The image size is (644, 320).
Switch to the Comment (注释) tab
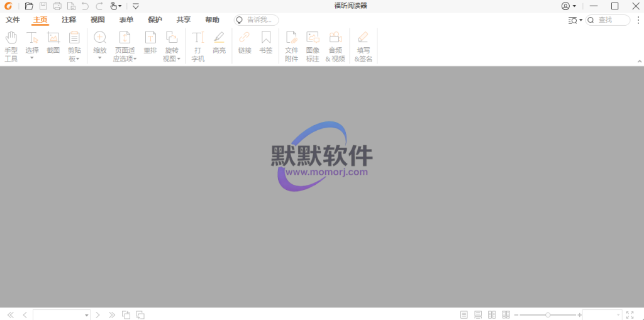69,20
